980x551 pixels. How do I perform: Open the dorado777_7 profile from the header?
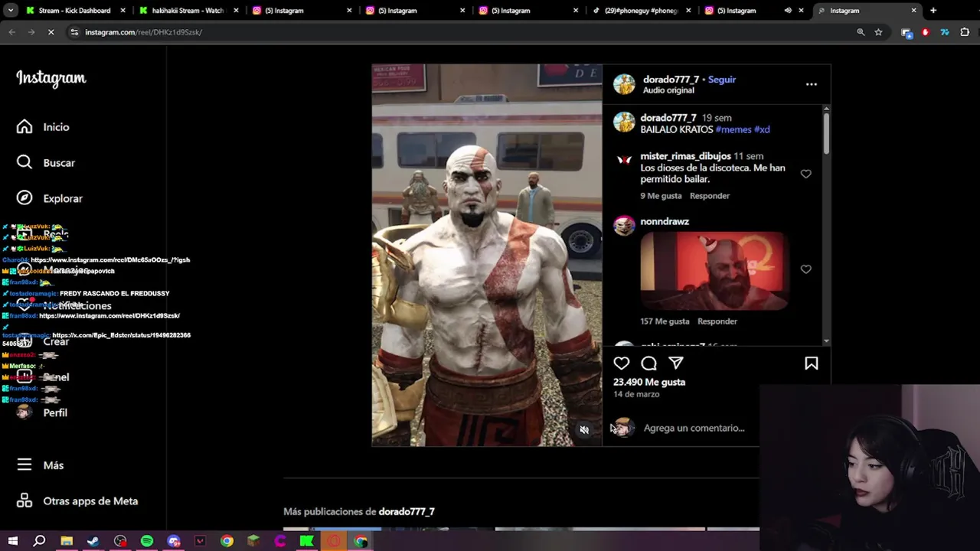[671, 80]
